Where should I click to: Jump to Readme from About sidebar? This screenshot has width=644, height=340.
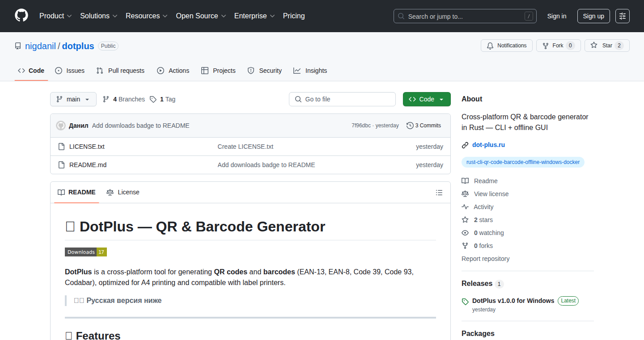(480, 181)
